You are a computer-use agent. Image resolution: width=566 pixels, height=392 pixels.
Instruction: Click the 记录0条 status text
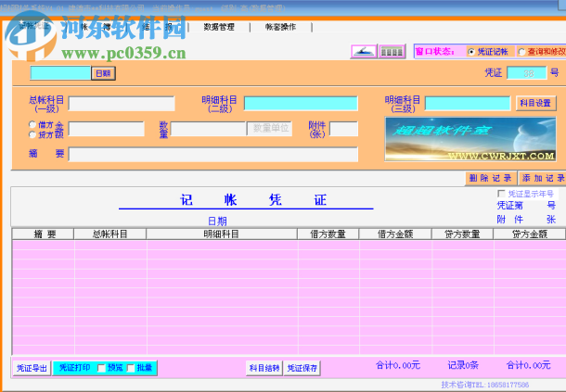click(463, 366)
